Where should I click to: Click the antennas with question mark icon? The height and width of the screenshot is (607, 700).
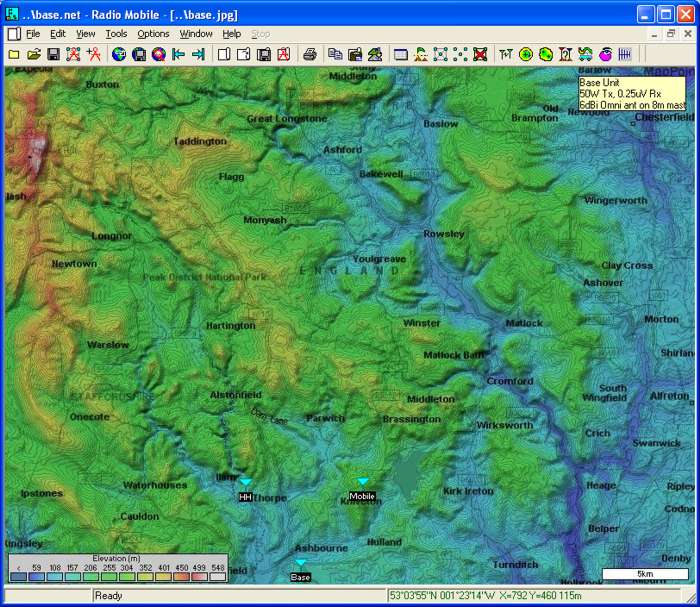pos(566,54)
